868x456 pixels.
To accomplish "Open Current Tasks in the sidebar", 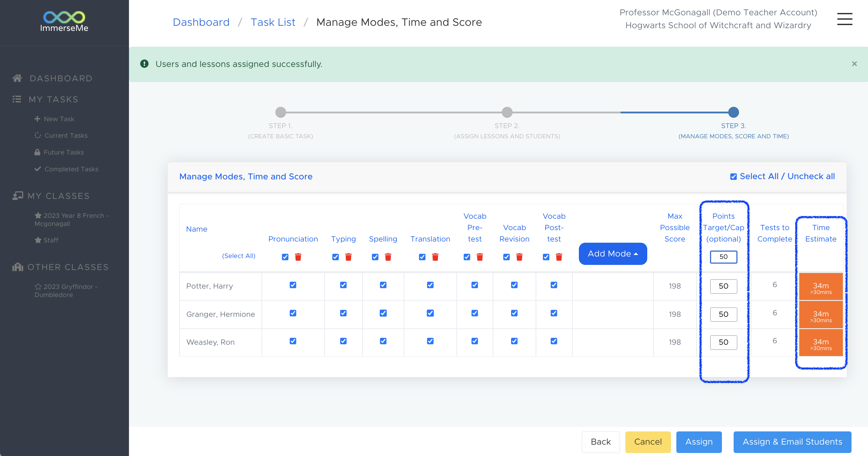I will tap(66, 136).
